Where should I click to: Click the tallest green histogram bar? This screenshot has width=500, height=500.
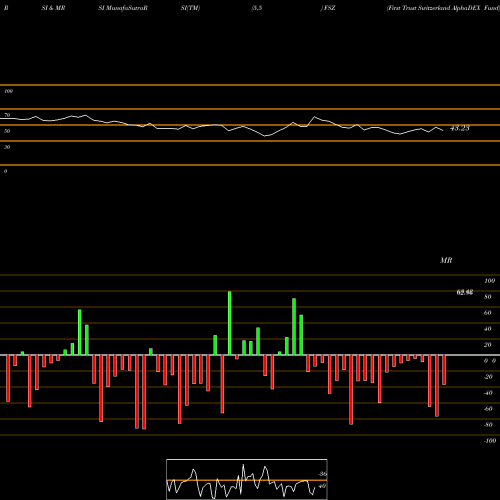pyautogui.click(x=230, y=323)
